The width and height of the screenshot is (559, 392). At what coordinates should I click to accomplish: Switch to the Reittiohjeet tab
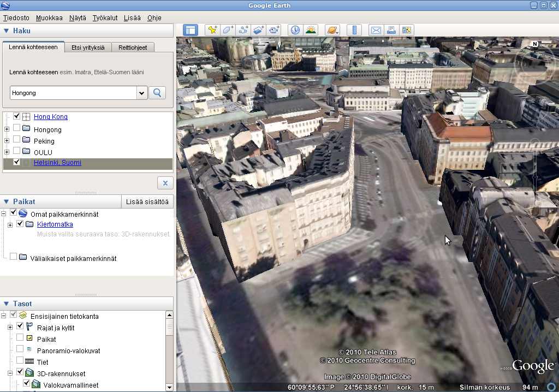133,47
